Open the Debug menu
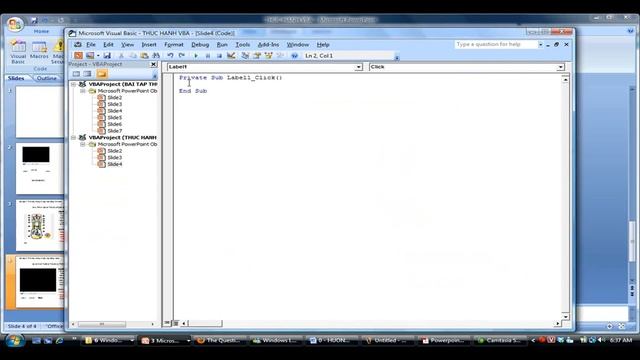Screen dimensions: 640x360 tap(200, 44)
